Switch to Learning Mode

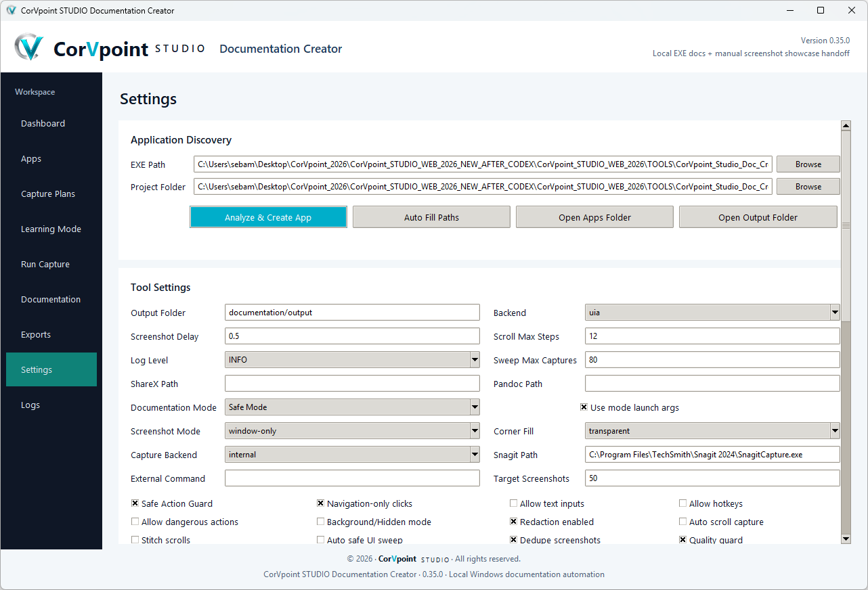[x=51, y=229]
